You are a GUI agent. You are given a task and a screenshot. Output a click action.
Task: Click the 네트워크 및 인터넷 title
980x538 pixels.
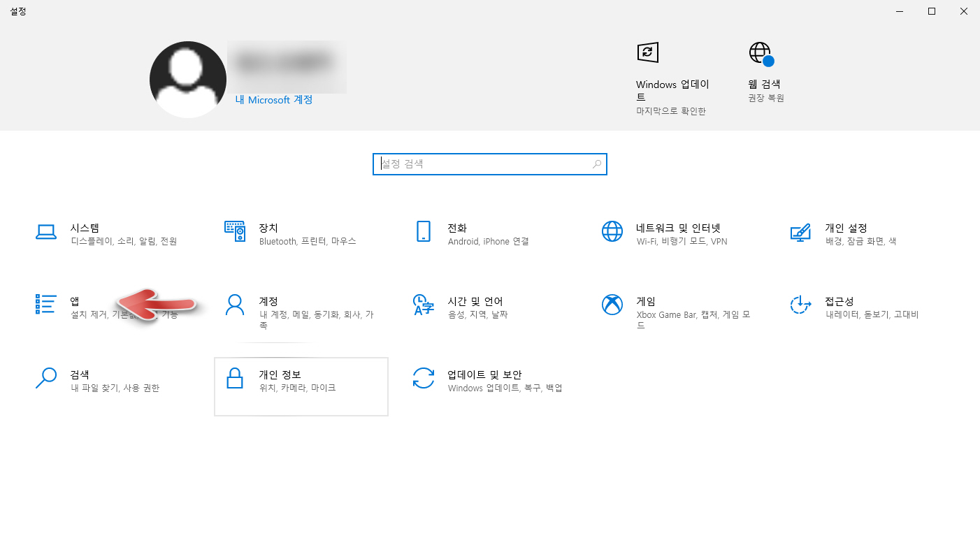[678, 228]
